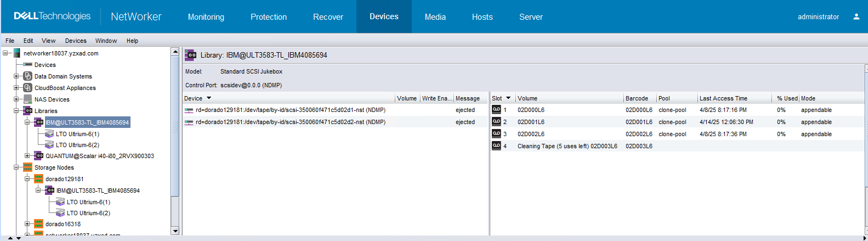
Task: Select volume 02D001L6 in slot 2
Action: tap(531, 122)
